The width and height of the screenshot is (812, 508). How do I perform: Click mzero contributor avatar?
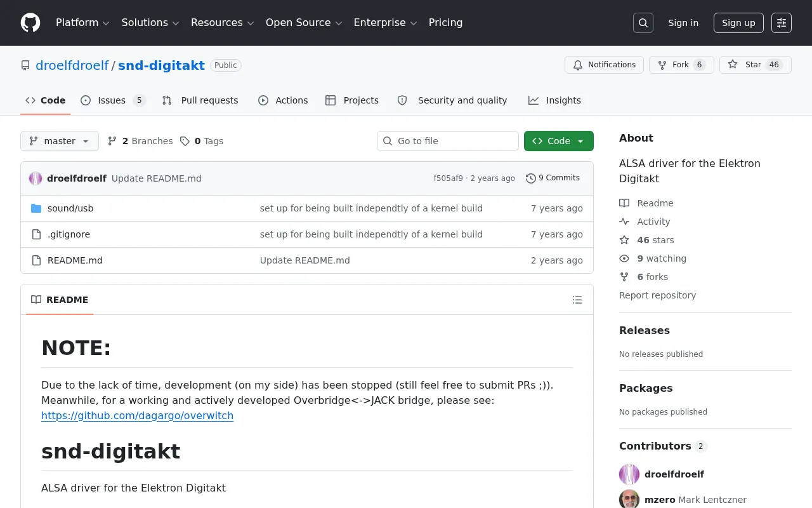click(629, 499)
